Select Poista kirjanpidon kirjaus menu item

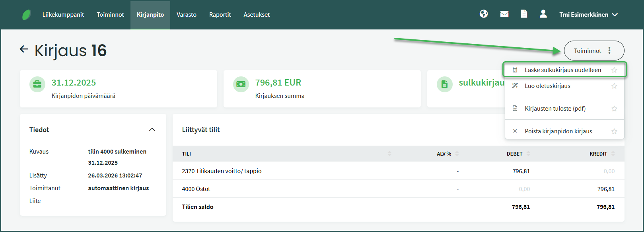[x=558, y=131]
